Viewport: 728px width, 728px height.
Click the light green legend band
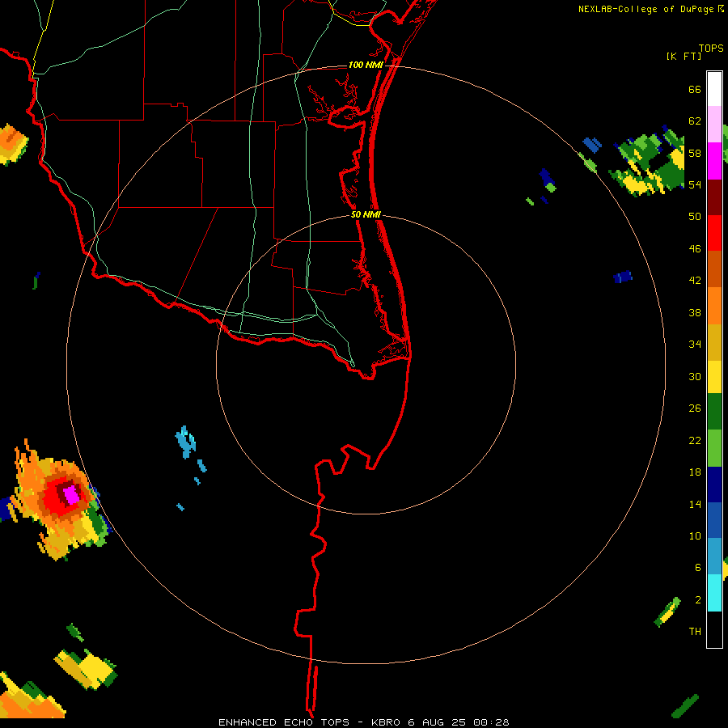click(714, 448)
